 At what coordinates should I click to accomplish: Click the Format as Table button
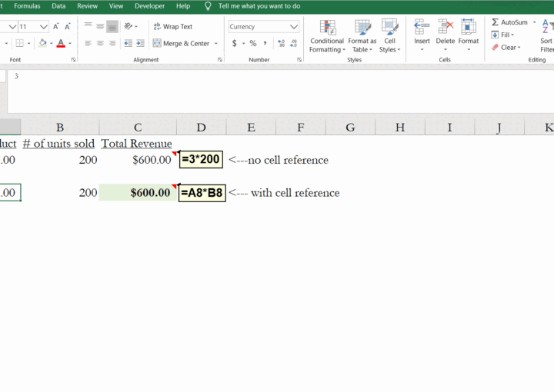tap(362, 35)
